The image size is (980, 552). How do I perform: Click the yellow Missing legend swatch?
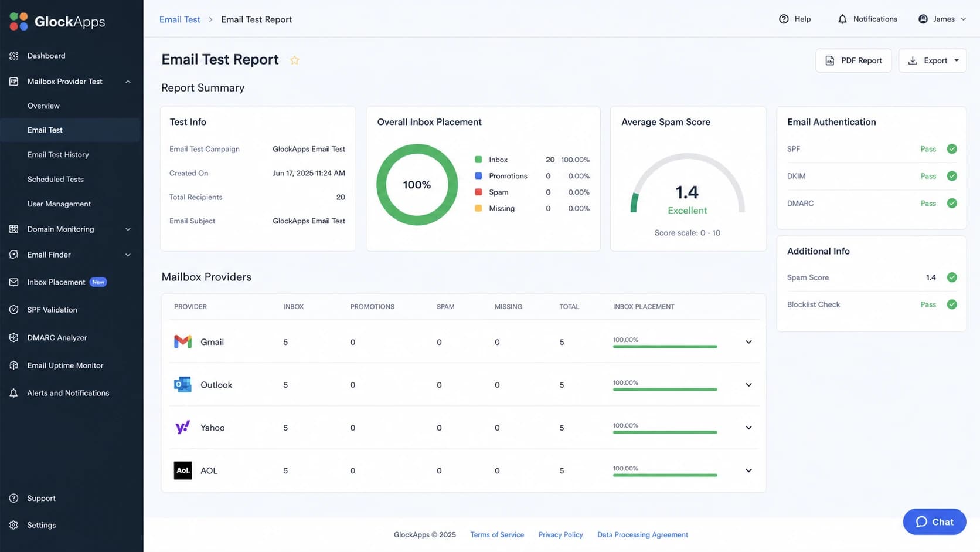[478, 208]
